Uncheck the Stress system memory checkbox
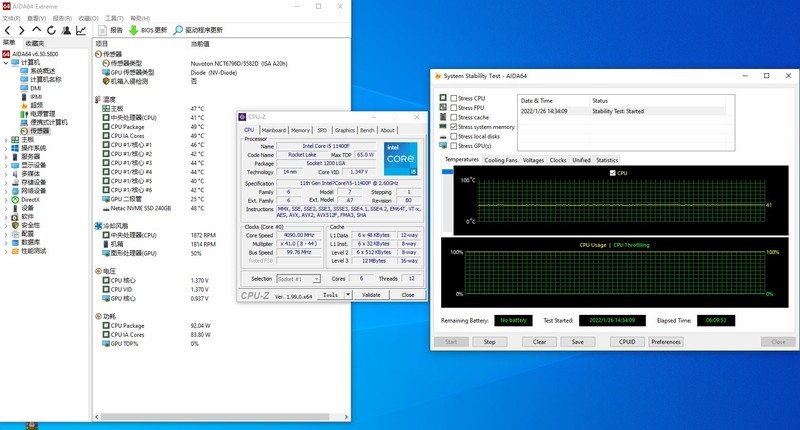This screenshot has width=800, height=430. click(x=454, y=127)
